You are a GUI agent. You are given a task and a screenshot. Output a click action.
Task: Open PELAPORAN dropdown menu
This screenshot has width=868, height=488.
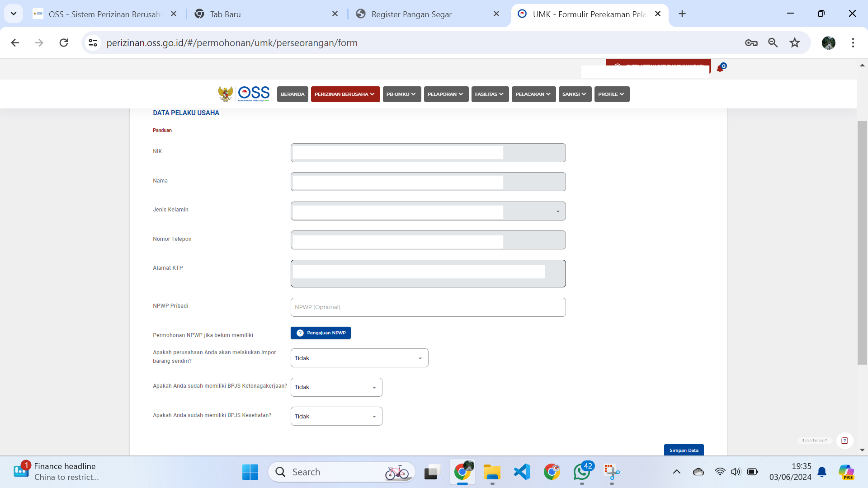click(x=444, y=94)
